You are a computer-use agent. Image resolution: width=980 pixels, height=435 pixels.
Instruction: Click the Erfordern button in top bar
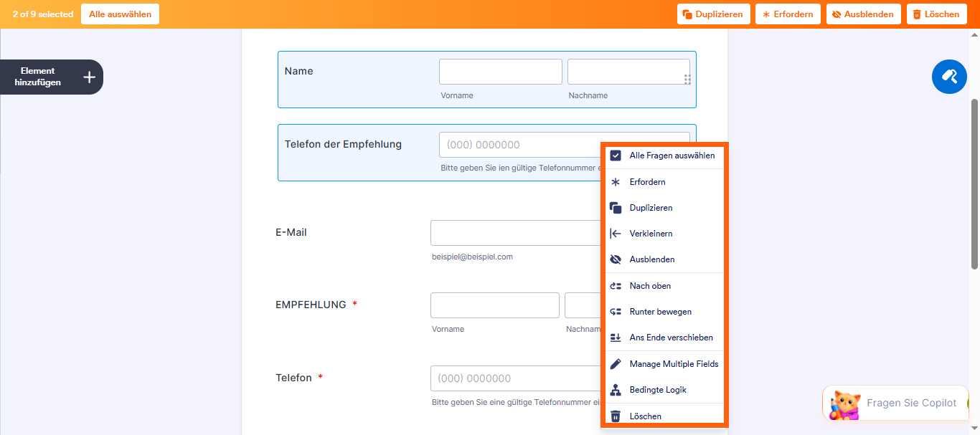788,14
